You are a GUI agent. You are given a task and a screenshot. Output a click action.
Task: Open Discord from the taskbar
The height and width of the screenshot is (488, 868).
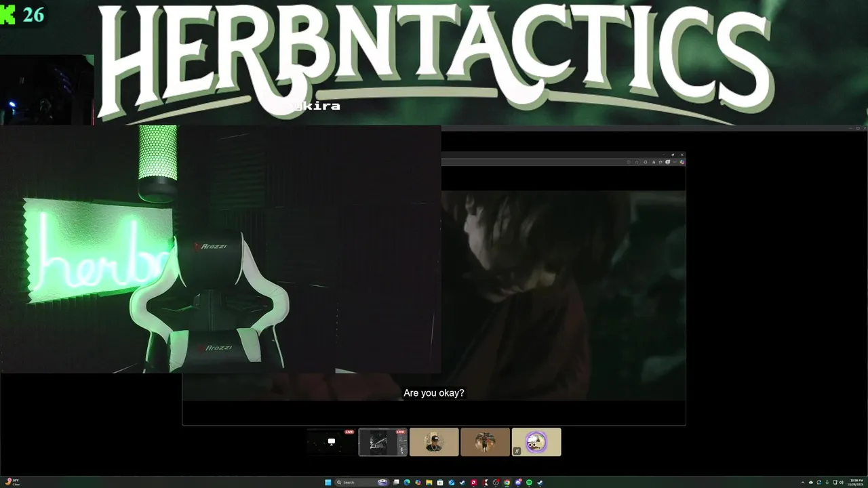(x=518, y=483)
